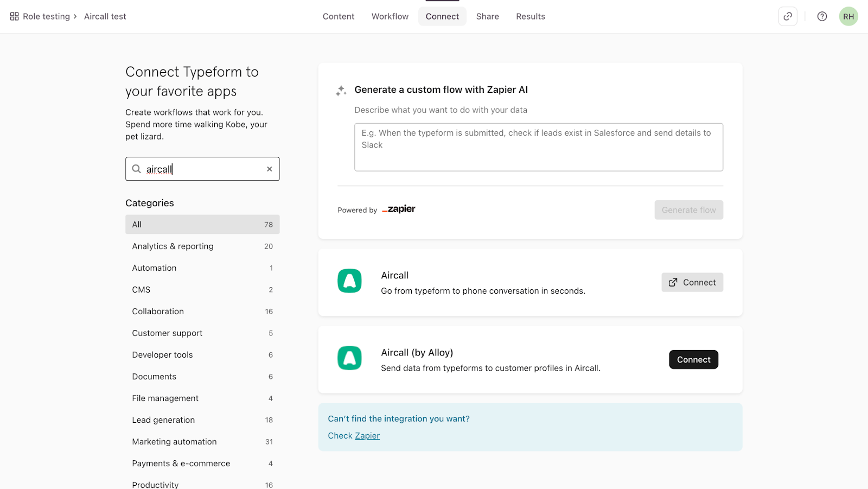Go to the Share tab

(x=488, y=16)
